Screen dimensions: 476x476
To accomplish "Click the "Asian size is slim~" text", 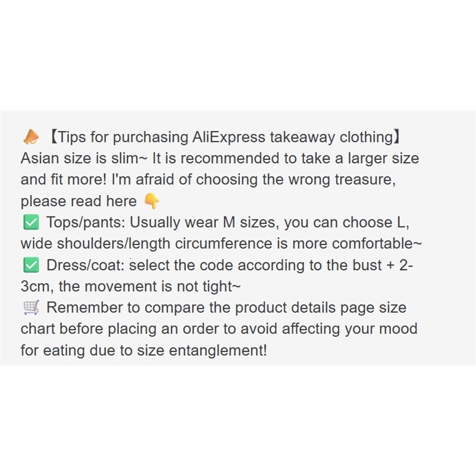I will pos(84,159).
